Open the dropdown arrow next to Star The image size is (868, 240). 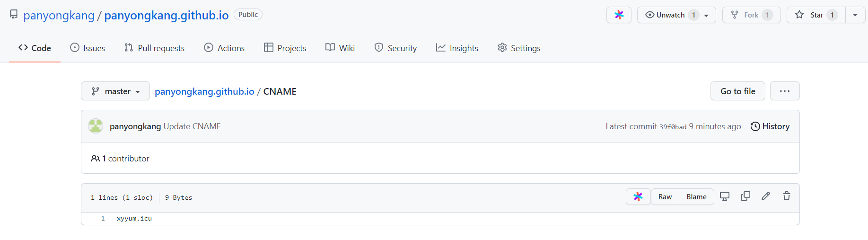tap(855, 15)
